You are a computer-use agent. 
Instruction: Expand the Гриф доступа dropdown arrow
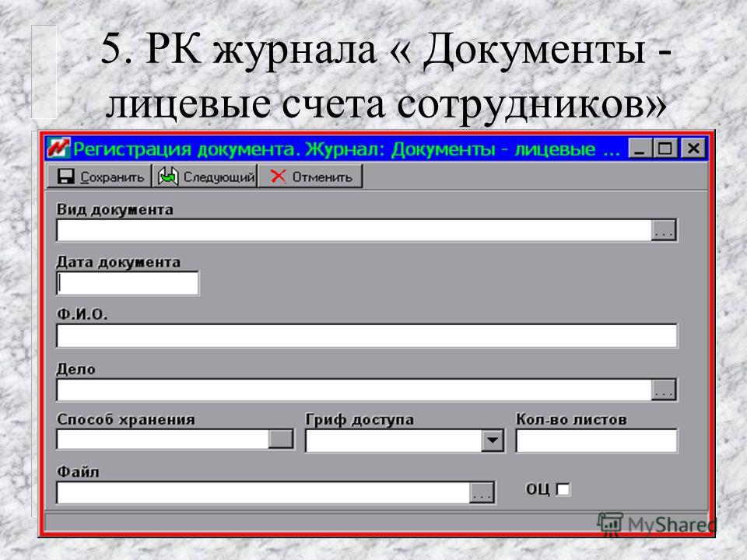[492, 440]
